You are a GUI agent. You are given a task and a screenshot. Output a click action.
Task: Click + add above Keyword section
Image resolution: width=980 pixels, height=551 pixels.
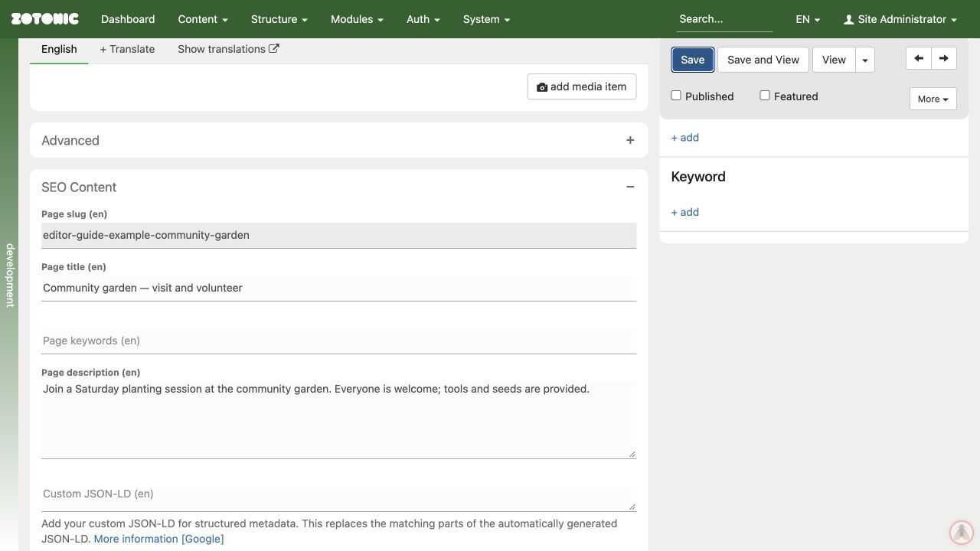coord(685,138)
